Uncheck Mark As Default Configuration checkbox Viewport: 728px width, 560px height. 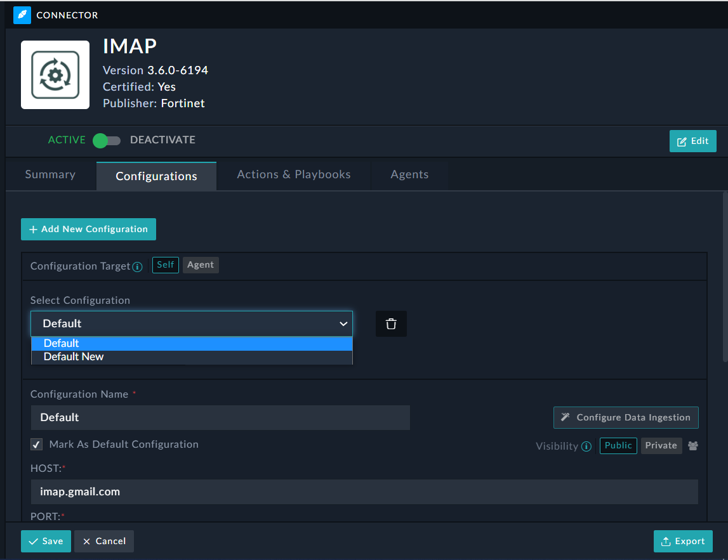point(37,445)
